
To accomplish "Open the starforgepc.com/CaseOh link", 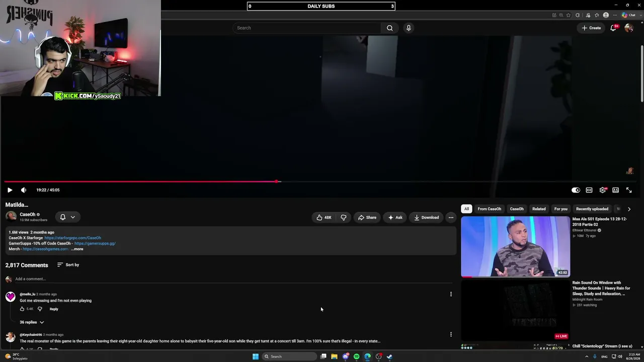I will tap(72, 238).
